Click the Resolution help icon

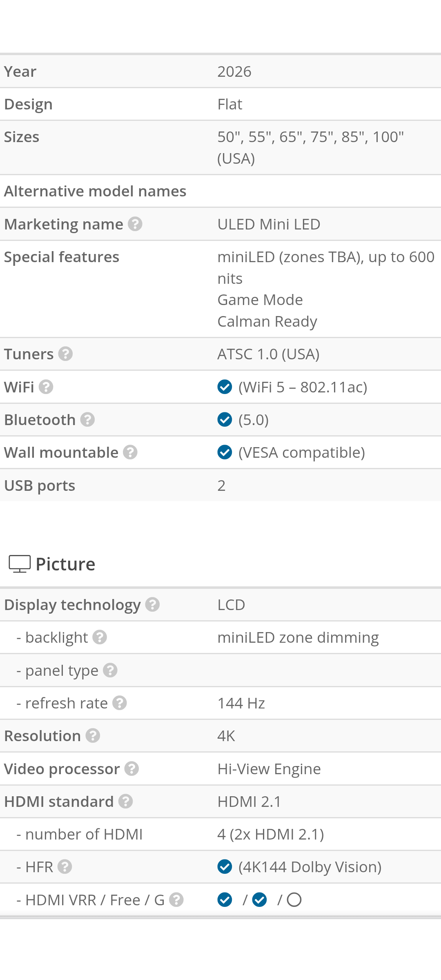93,736
